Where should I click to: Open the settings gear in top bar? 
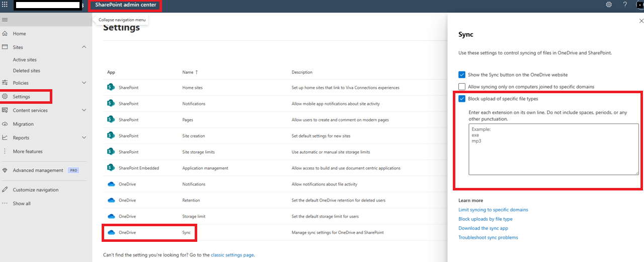609,5
